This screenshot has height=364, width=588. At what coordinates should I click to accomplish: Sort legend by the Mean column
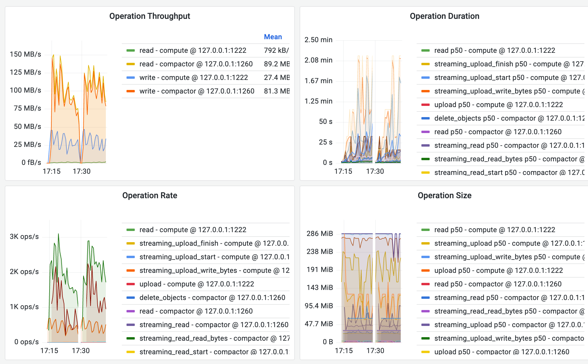(x=273, y=37)
